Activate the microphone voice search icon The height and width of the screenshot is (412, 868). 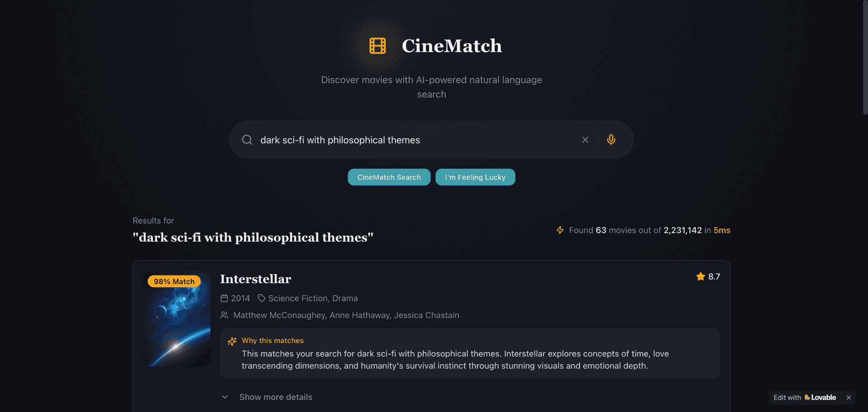click(x=611, y=140)
